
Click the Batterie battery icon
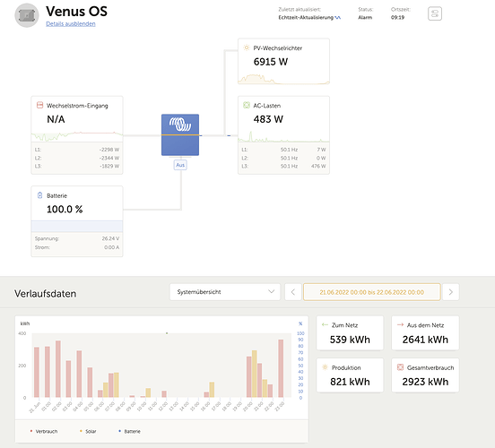[39, 195]
